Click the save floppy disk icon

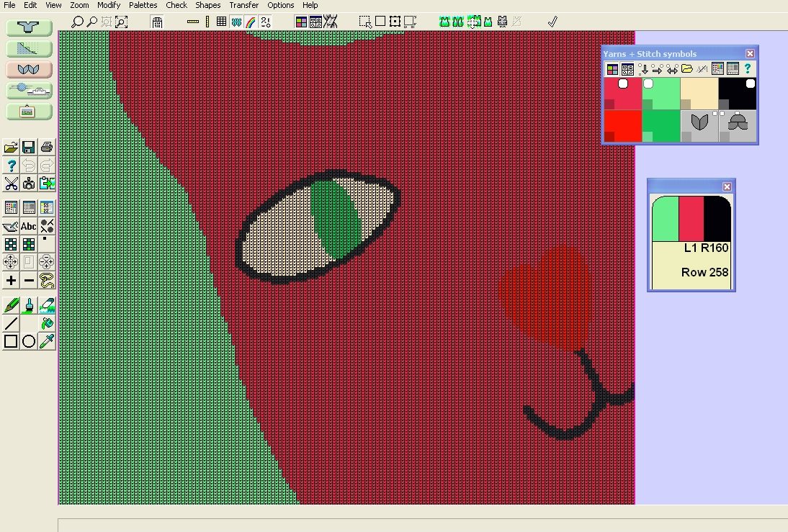29,147
